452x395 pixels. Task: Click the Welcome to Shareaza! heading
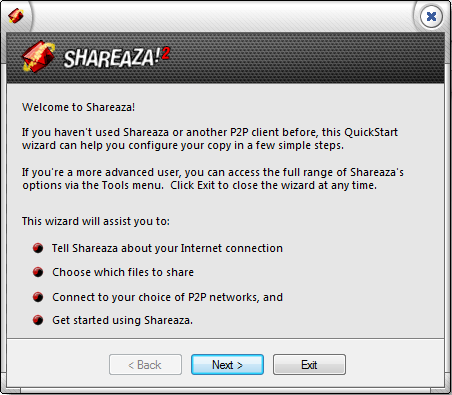tap(78, 107)
